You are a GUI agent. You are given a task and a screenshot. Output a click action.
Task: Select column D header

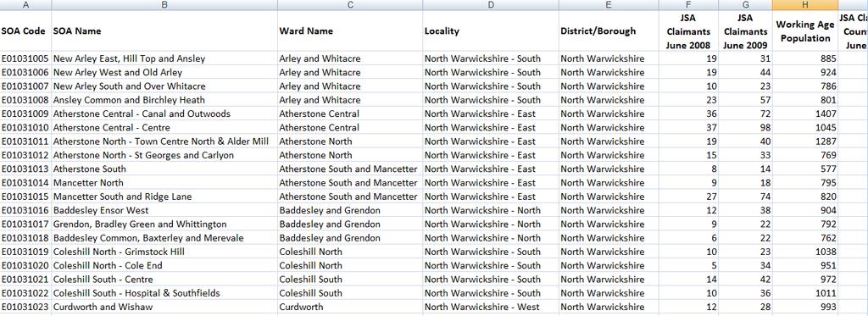491,5
